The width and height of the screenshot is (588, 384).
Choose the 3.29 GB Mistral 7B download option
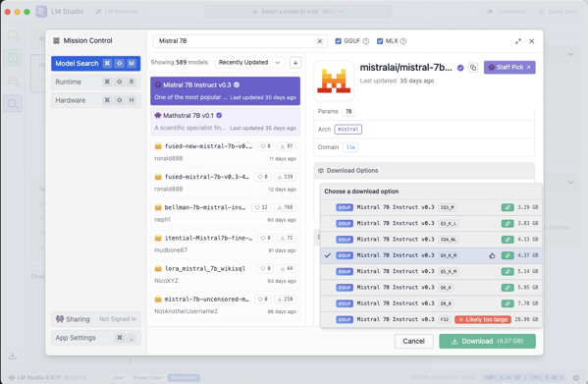point(431,207)
